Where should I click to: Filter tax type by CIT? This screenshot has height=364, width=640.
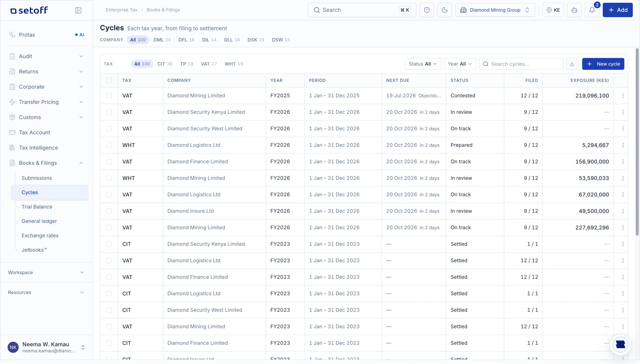click(x=165, y=64)
